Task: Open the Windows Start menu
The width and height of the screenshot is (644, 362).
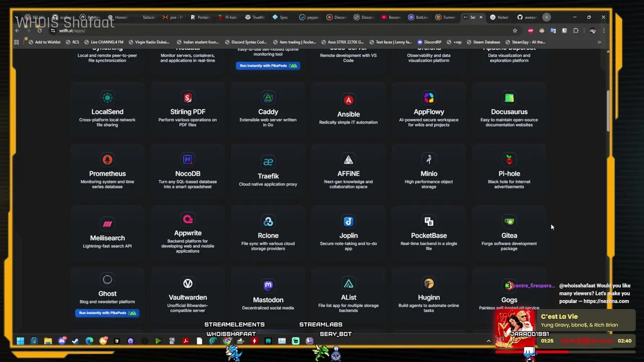Action: (20, 341)
